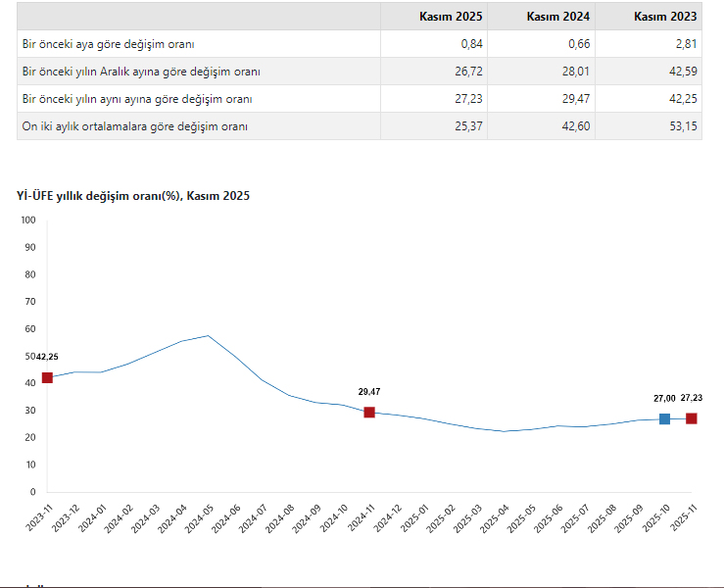Click the 42,25 data label on chart

47,357
